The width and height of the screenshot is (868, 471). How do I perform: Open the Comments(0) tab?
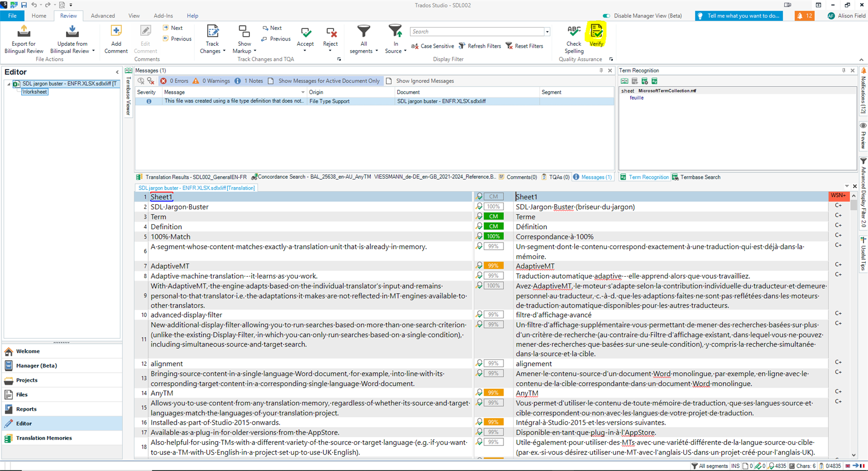[517, 177]
